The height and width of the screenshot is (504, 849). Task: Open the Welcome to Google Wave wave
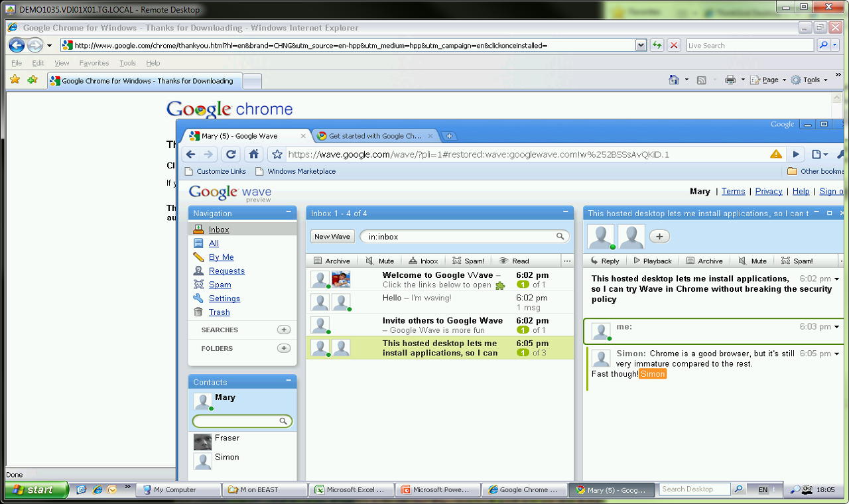tap(440, 280)
